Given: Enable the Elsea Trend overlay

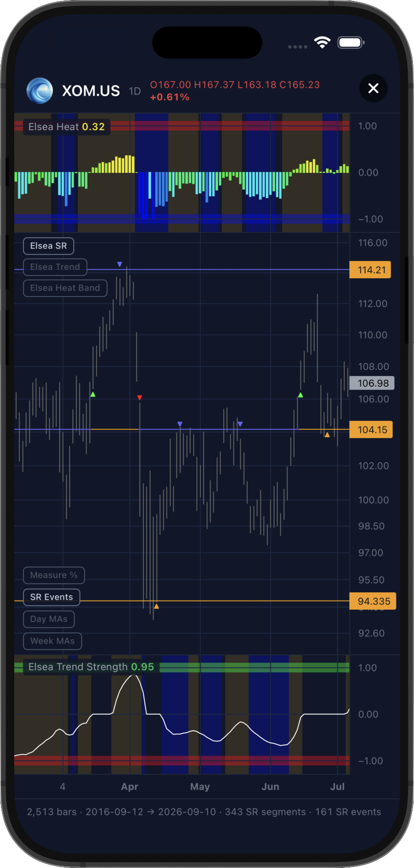Looking at the screenshot, I should pos(55,267).
